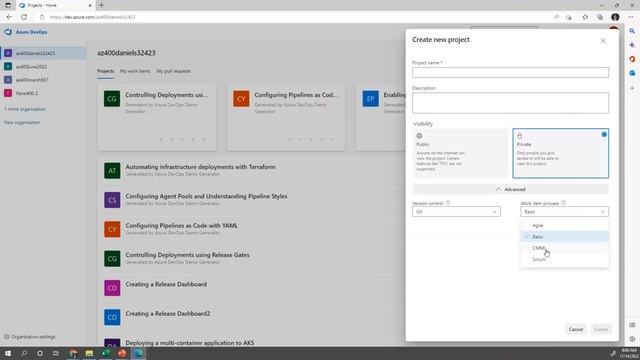Click New organization link
Image resolution: width=640 pixels, height=360 pixels.
[22, 122]
